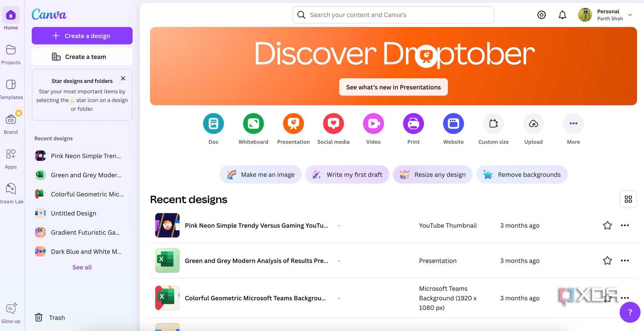Star the Green and Grey Presentation design
This screenshot has height=331, width=644.
pos(607,261)
